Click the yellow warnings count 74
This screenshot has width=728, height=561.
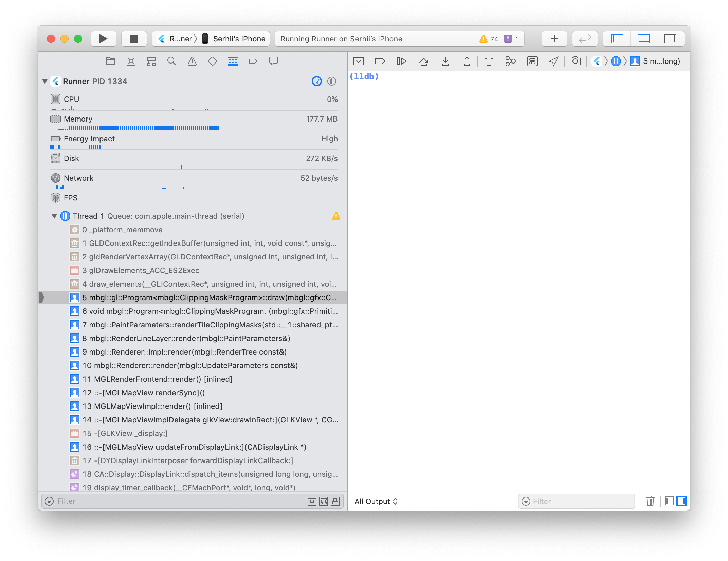[x=489, y=39]
